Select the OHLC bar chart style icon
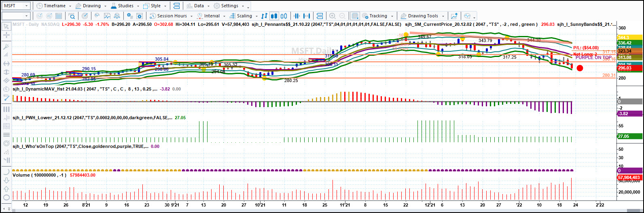644x213 pixels. tap(264, 16)
